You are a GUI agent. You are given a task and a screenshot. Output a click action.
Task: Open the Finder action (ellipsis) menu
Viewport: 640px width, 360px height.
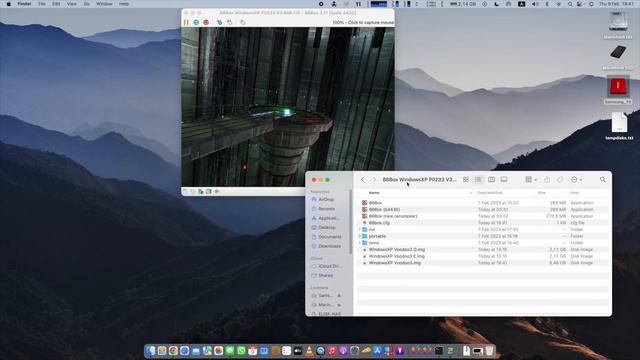coord(577,180)
